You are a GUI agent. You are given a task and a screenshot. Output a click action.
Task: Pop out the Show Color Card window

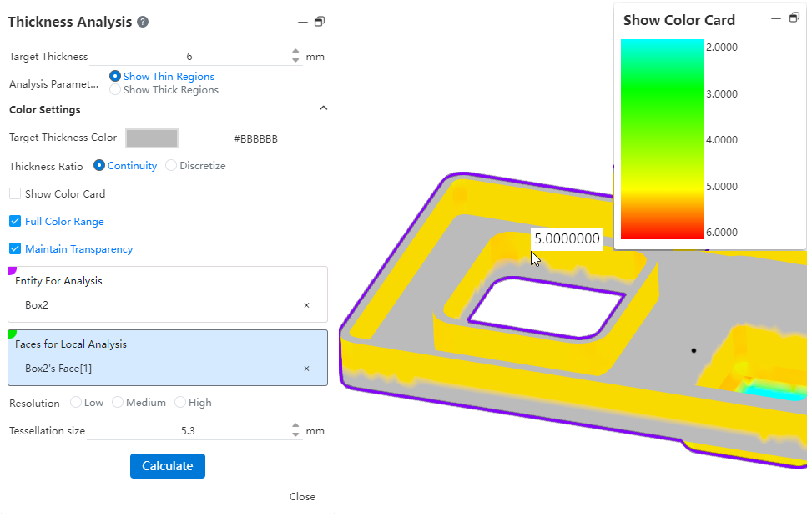point(794,18)
